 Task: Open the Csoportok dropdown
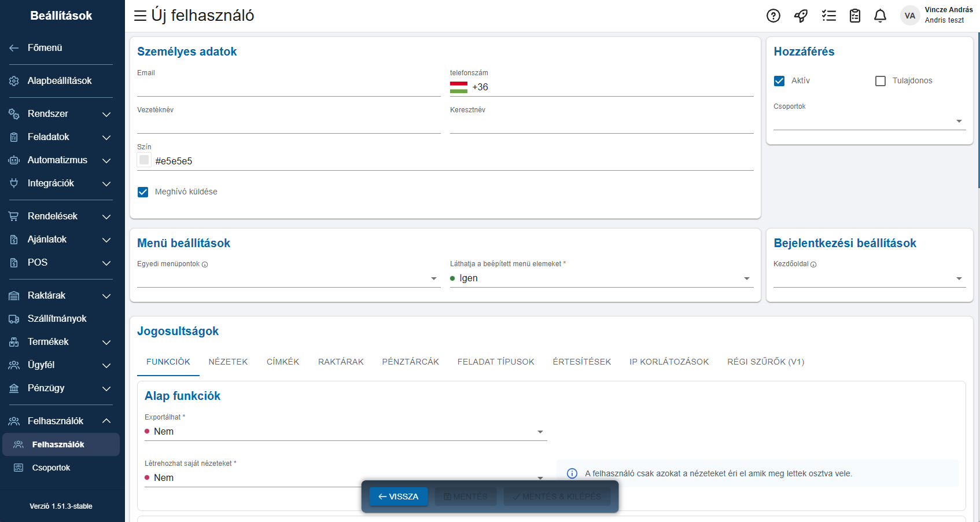coord(869,121)
